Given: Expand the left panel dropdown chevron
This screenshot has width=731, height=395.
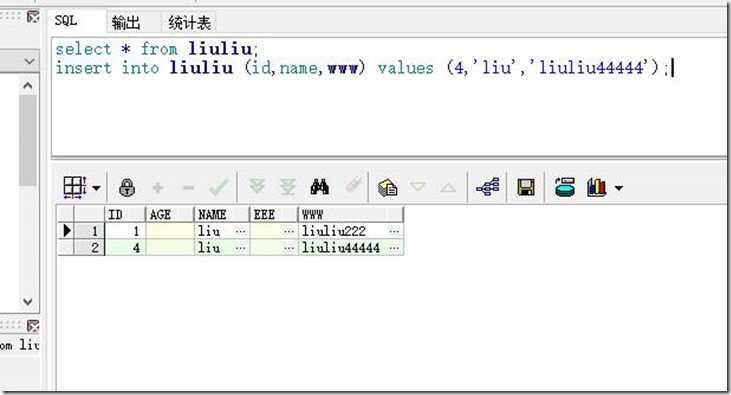Looking at the screenshot, I should tap(29, 62).
